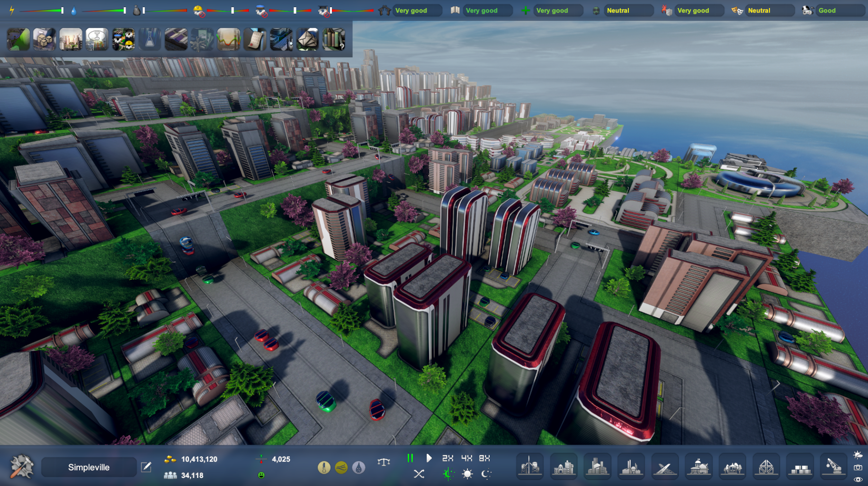
Task: Toggle the wind overlay icon
Action: click(341, 468)
